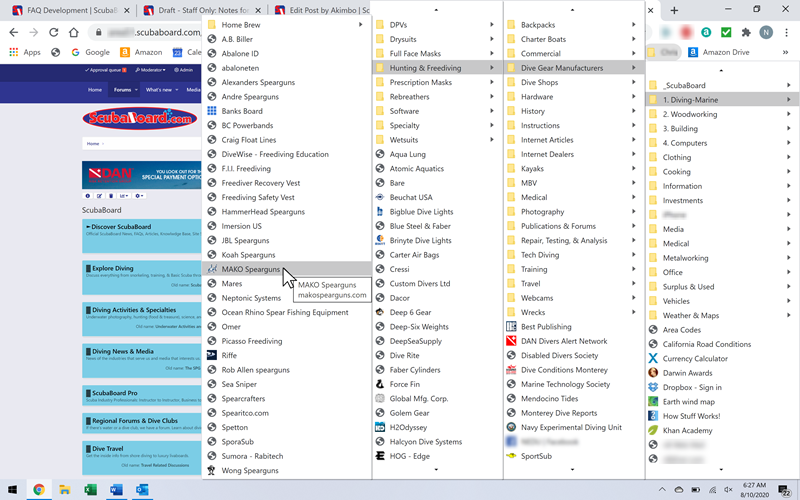Expand the 2. Woodworking bookmark folder
This screenshot has height=500, width=800.
(721, 114)
